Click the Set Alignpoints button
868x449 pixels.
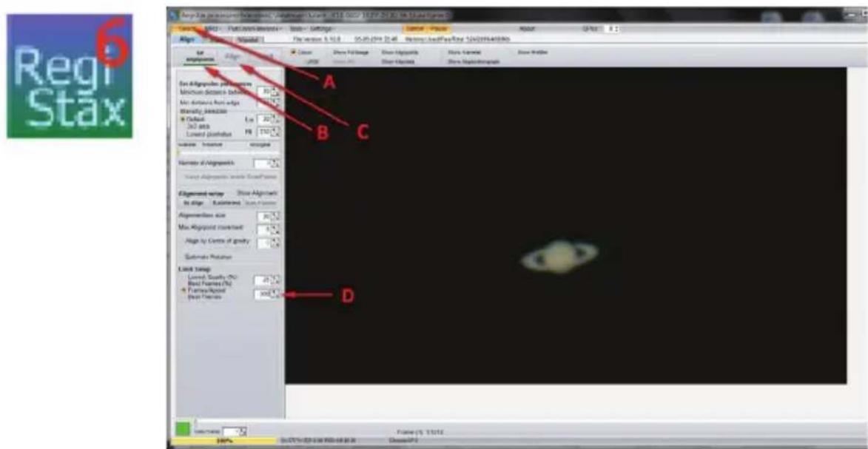tap(200, 56)
